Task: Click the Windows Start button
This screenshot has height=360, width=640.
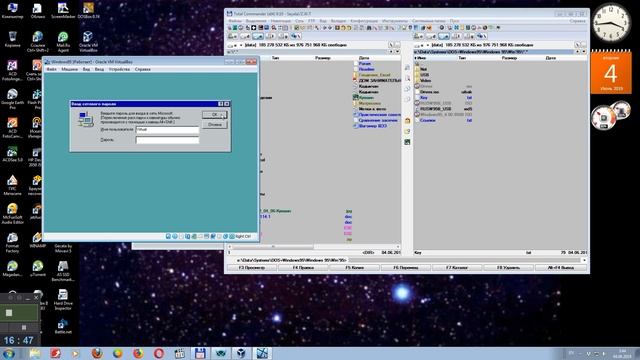Action: click(x=8, y=353)
